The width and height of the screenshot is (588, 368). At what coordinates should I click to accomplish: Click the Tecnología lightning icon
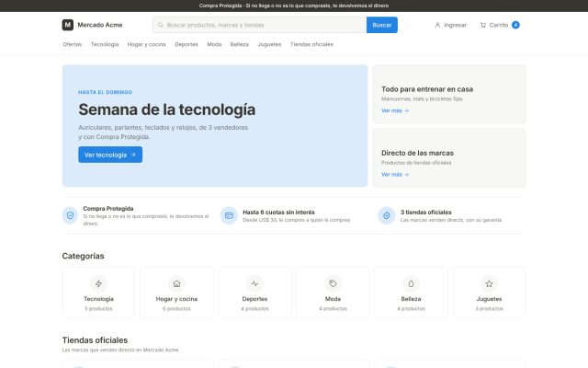(98, 283)
